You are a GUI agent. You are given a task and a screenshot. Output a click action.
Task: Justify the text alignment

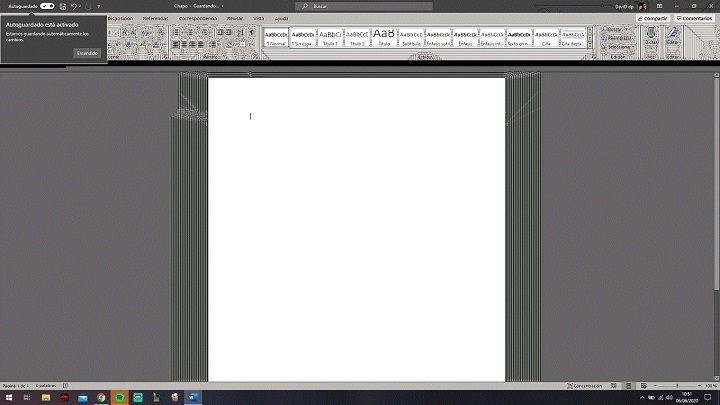[x=201, y=45]
